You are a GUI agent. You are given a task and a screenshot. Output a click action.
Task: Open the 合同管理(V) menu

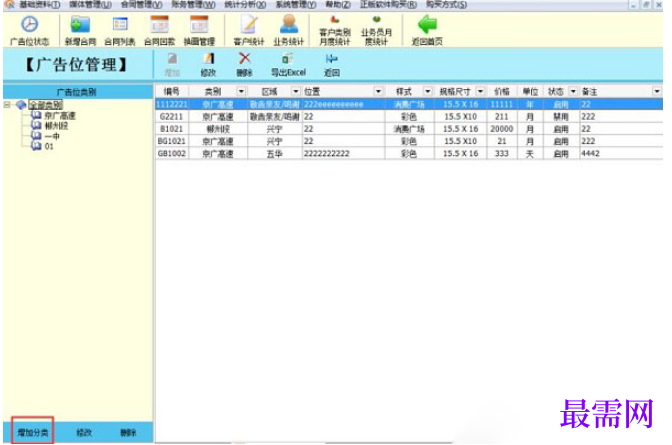141,5
